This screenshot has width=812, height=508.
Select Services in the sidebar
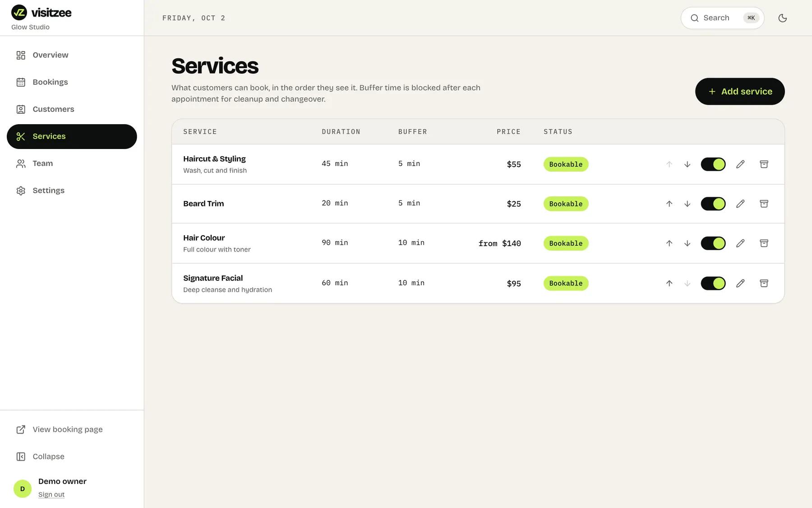pos(72,136)
